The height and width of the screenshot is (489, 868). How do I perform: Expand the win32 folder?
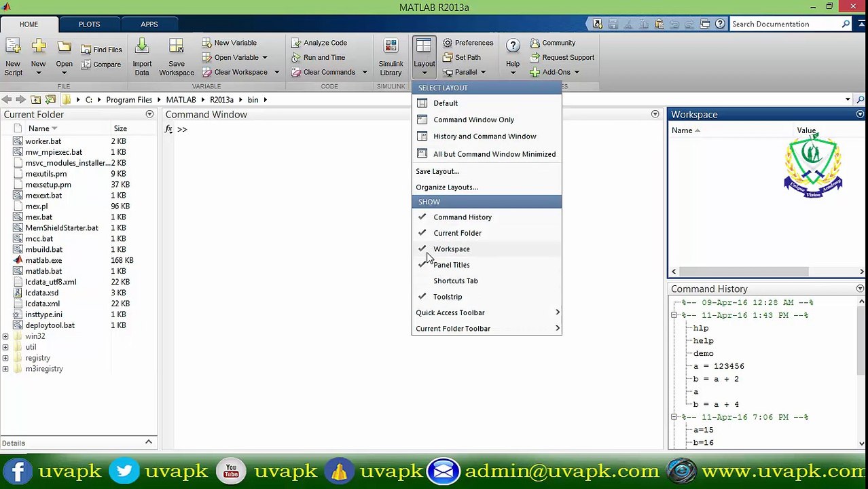tap(5, 336)
